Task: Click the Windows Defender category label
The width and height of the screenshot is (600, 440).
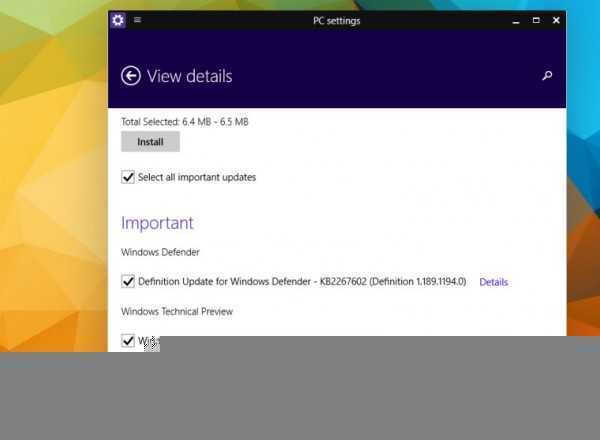Action: 160,252
